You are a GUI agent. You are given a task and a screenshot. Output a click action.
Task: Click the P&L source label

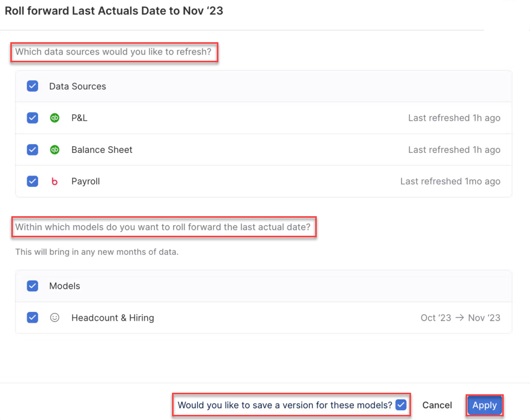79,118
